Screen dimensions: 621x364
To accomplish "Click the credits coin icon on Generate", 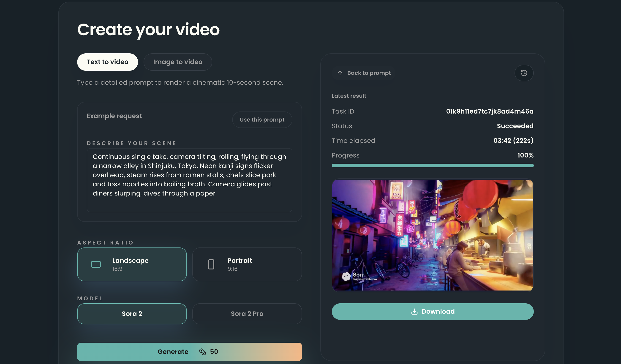I will [202, 352].
